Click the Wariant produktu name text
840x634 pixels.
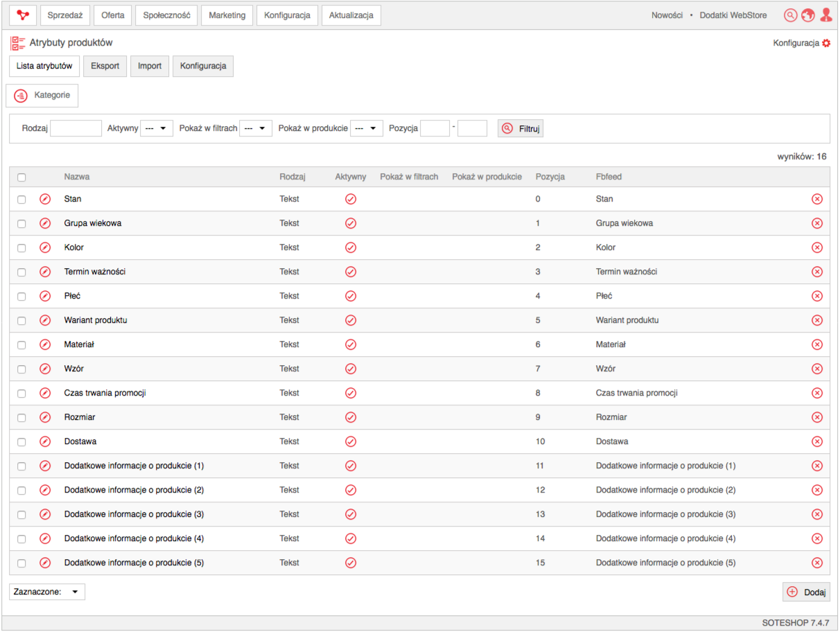point(96,320)
